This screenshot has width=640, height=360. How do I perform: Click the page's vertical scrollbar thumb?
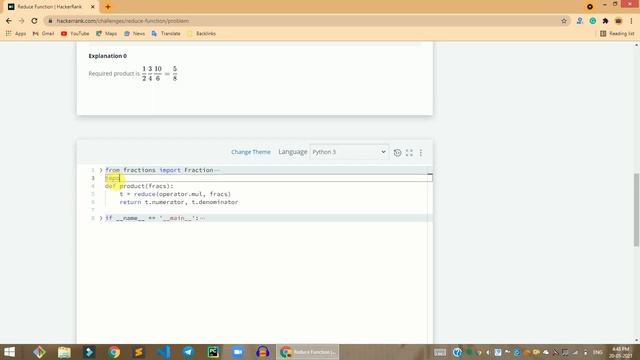636,210
